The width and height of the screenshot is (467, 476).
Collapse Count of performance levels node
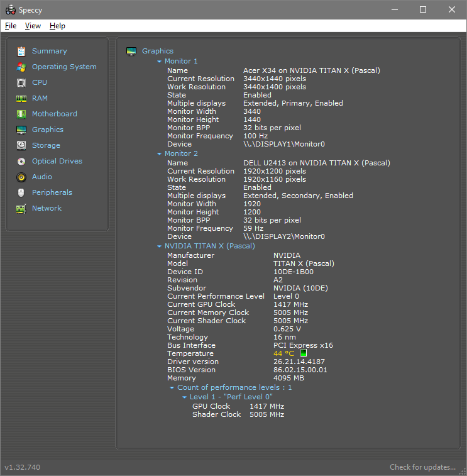tap(172, 388)
